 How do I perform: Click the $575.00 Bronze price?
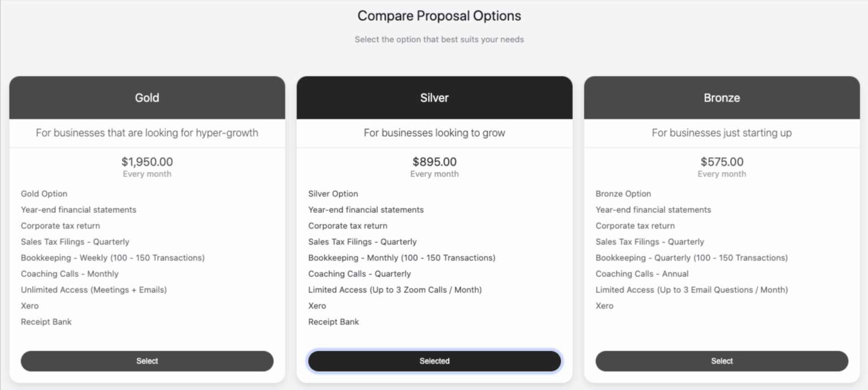(722, 162)
